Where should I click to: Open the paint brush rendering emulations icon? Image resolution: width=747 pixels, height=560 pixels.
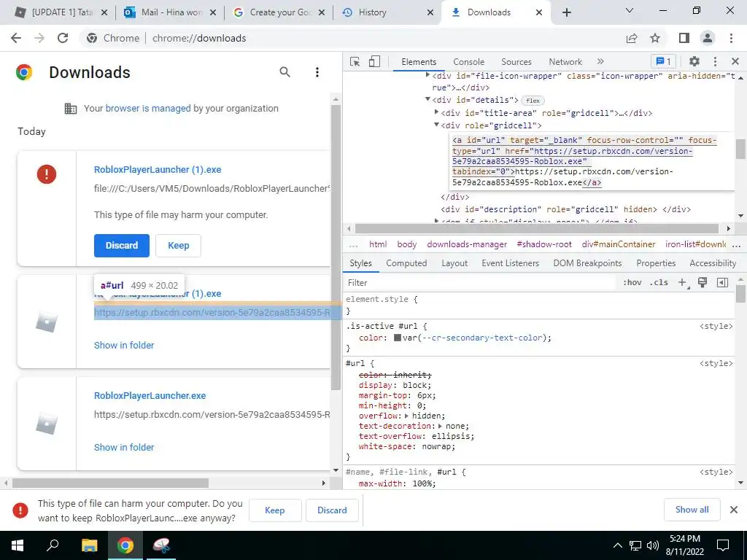coord(703,282)
